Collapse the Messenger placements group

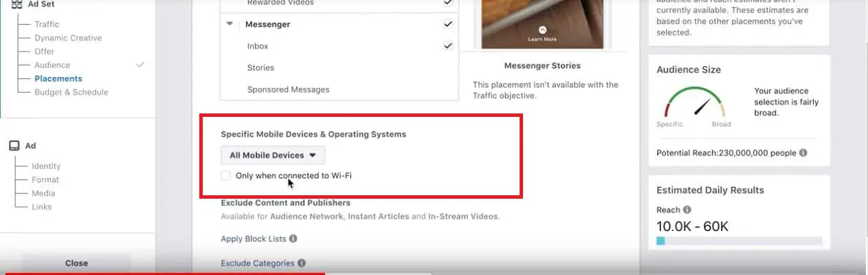coord(230,24)
